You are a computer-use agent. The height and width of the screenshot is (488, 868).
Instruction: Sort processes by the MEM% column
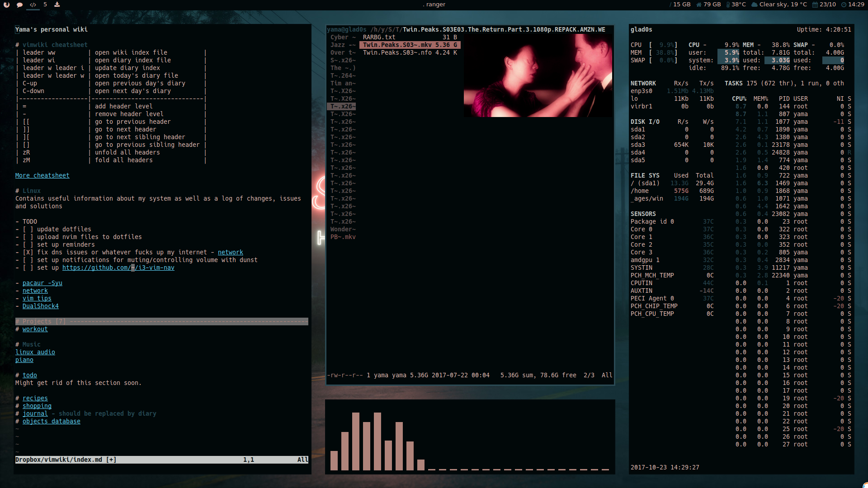(x=761, y=99)
